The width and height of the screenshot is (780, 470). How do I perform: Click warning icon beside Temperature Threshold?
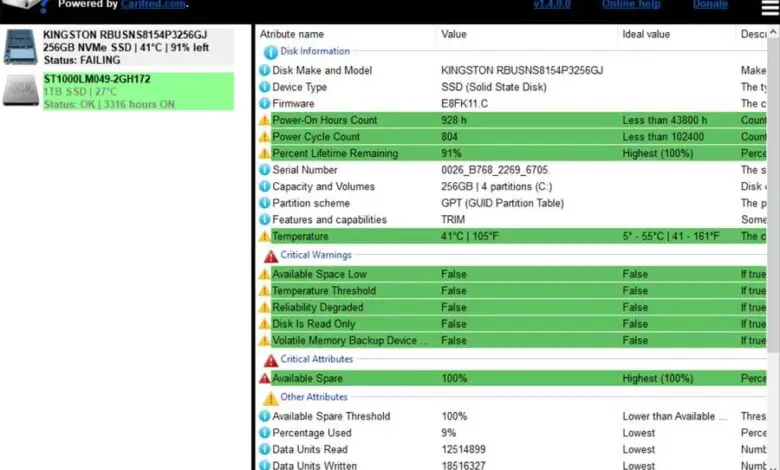[x=264, y=290]
